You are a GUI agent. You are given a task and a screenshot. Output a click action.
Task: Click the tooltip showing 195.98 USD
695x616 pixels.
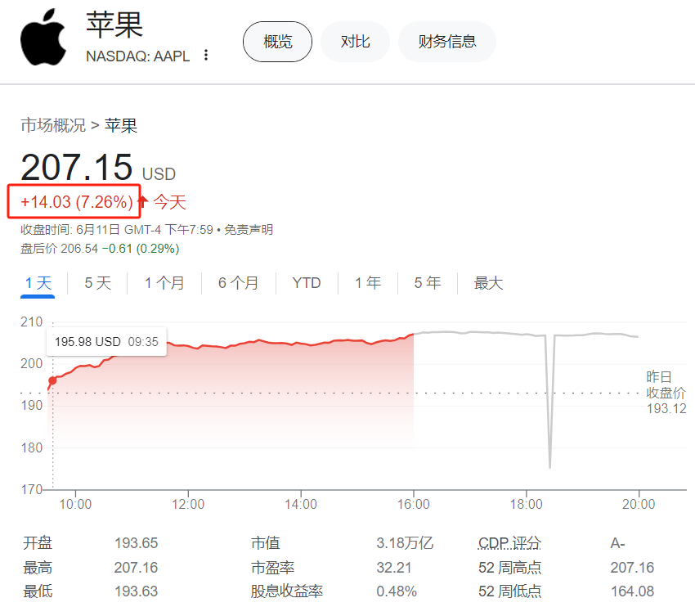(x=106, y=341)
